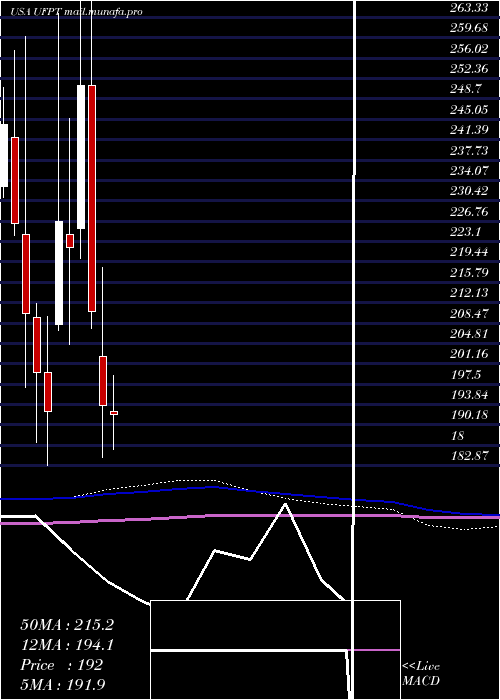Click the <<Live MACD label

(x=421, y=674)
